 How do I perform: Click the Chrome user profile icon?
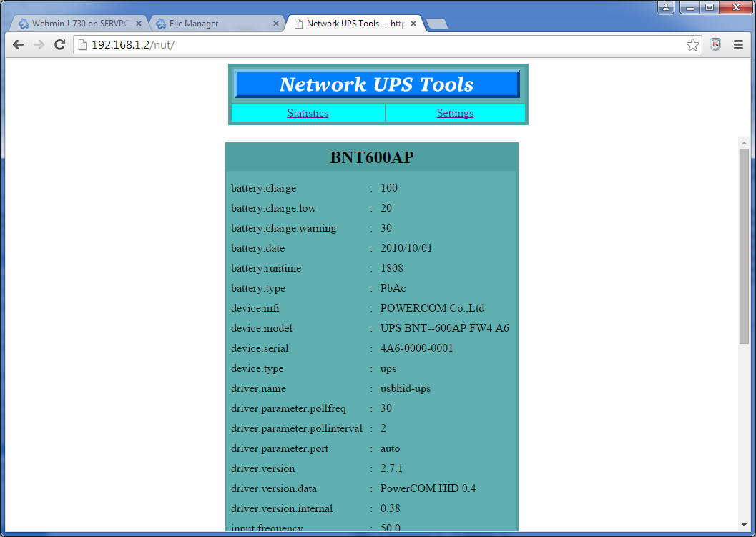coord(665,6)
